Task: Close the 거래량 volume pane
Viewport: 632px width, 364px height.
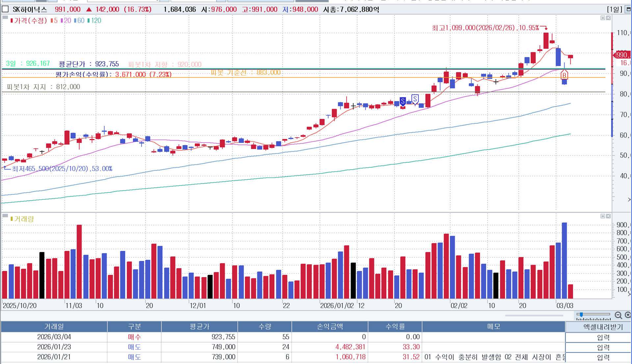Action: (608, 216)
